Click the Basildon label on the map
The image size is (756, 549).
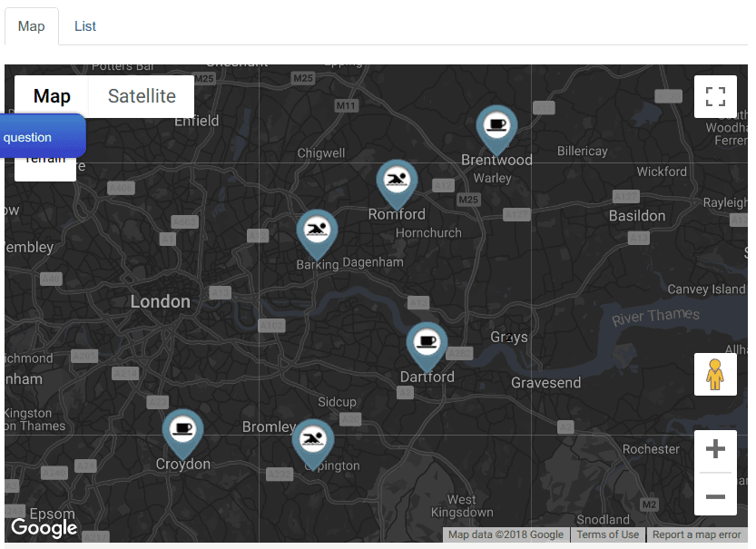tap(637, 215)
